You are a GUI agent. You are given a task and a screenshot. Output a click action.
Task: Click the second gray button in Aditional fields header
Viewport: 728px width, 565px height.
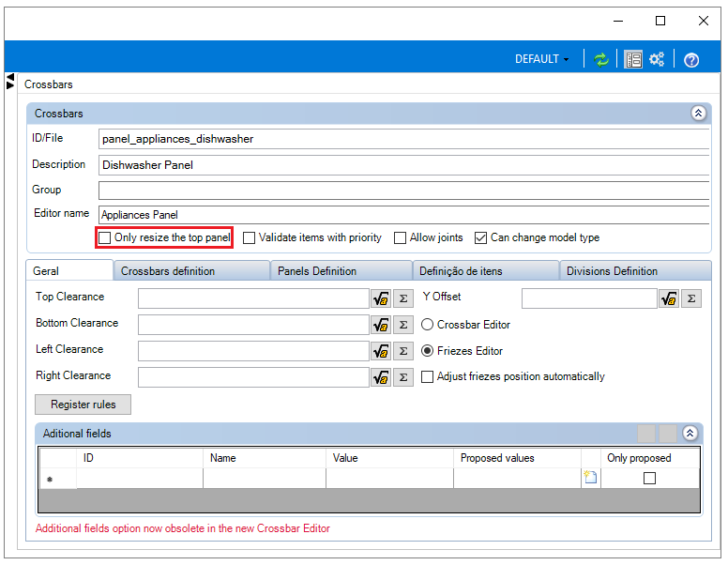click(668, 434)
